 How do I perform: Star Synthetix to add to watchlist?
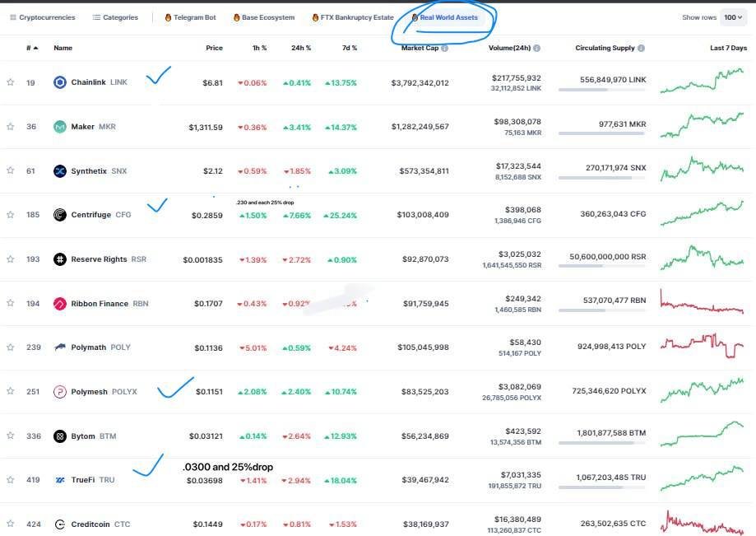pos(10,170)
